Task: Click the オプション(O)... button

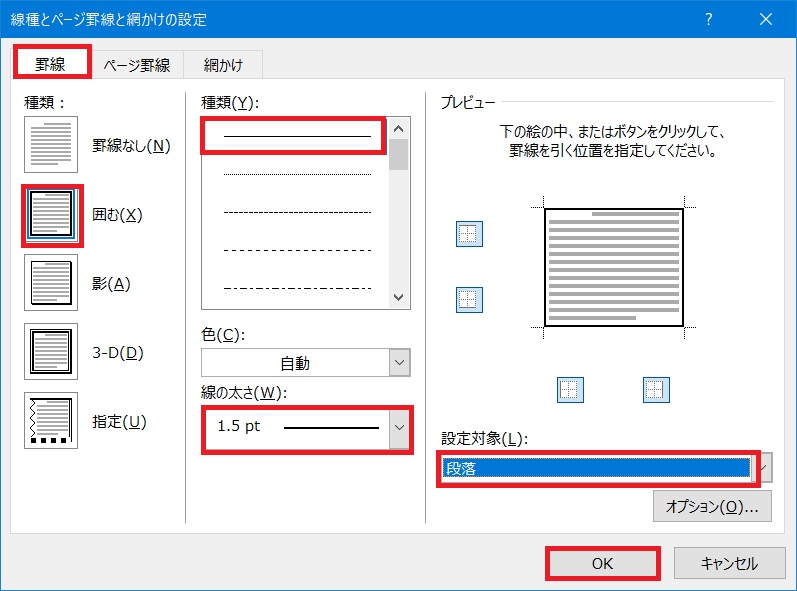Action: point(712,506)
